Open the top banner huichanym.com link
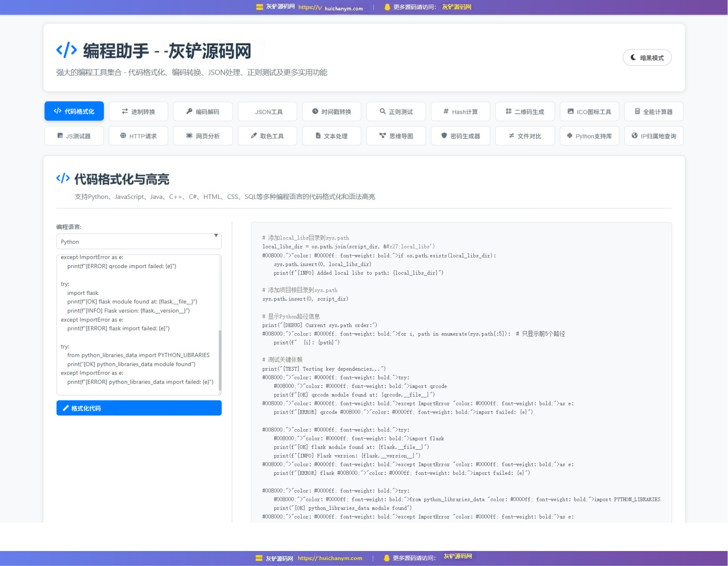The height and width of the screenshot is (566, 728). tap(330, 7)
